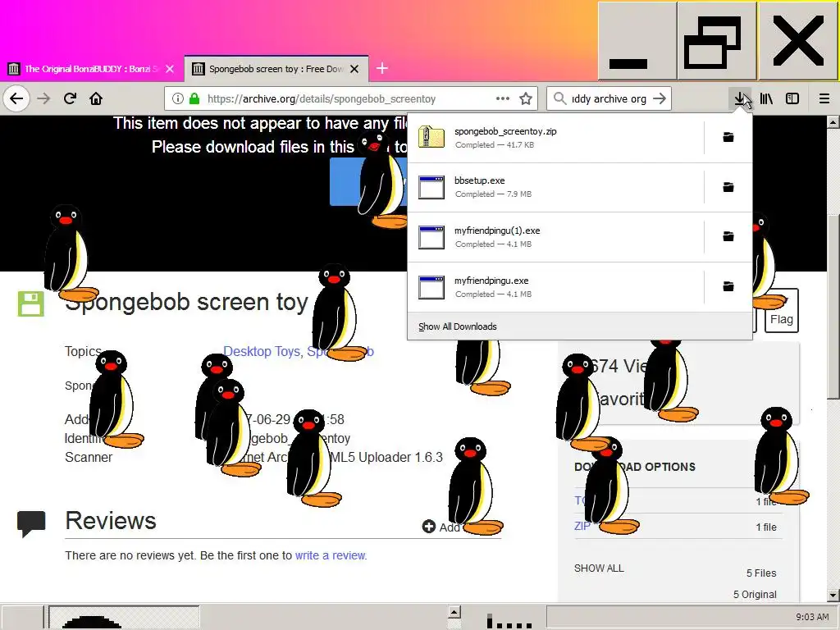The width and height of the screenshot is (840, 630).
Task: Open page actions three-dots menu
Action: [503, 98]
